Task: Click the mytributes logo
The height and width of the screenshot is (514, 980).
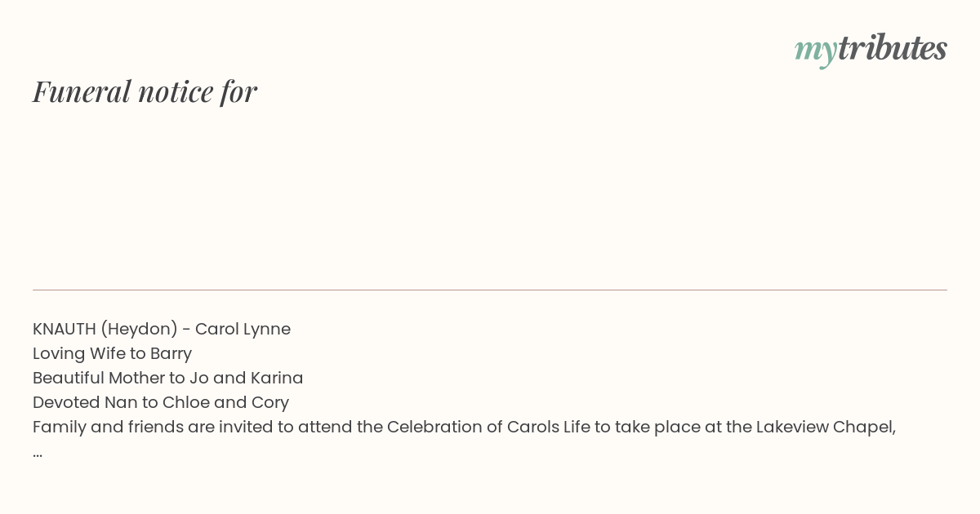Action: (x=871, y=49)
